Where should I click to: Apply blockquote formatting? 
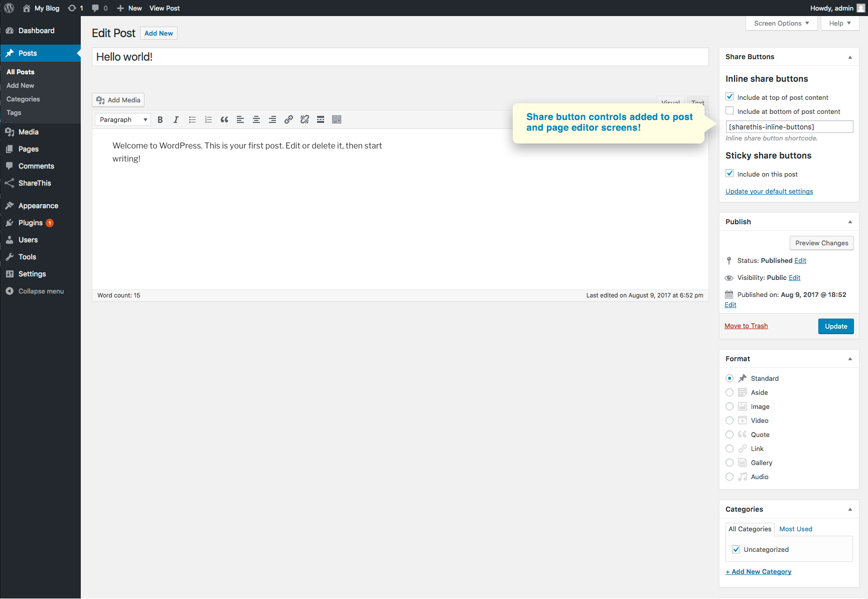tap(224, 119)
